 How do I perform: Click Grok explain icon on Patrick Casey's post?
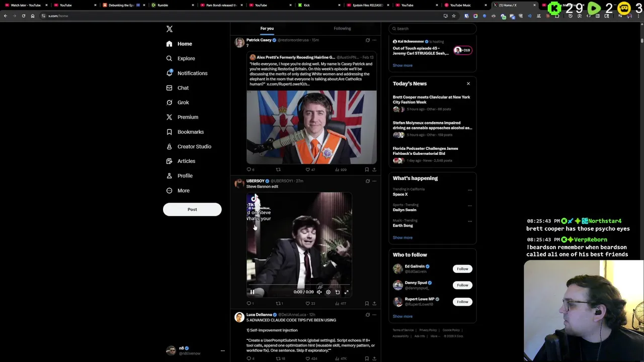[367, 40]
